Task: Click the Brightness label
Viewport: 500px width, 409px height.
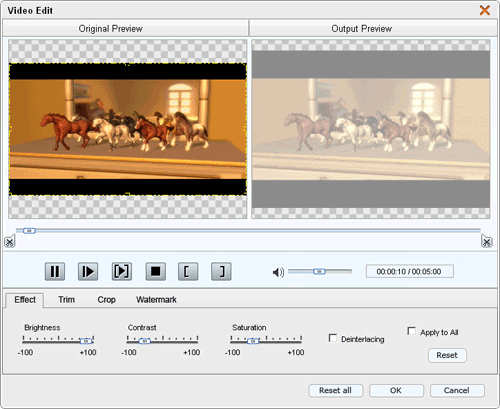Action: click(x=42, y=328)
